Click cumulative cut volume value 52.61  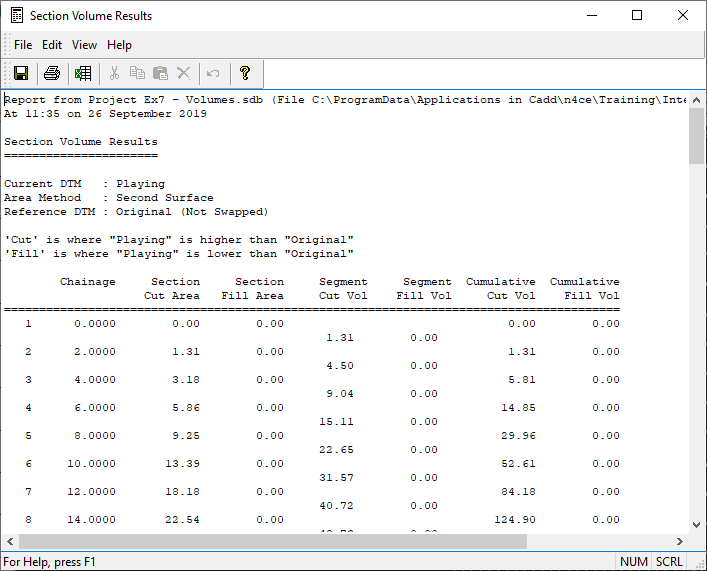[518, 463]
